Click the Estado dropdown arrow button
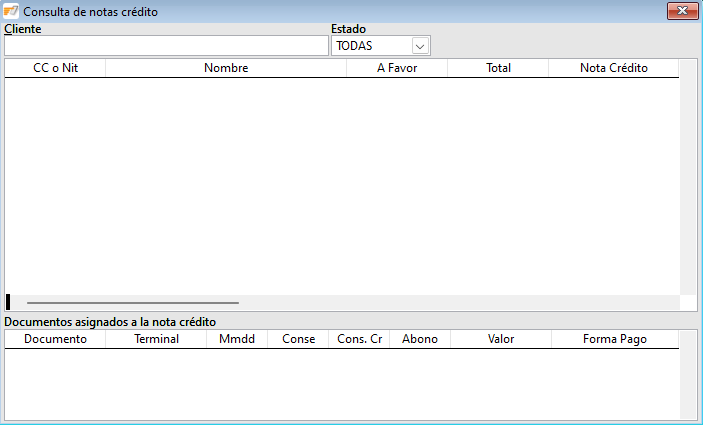 coord(420,46)
